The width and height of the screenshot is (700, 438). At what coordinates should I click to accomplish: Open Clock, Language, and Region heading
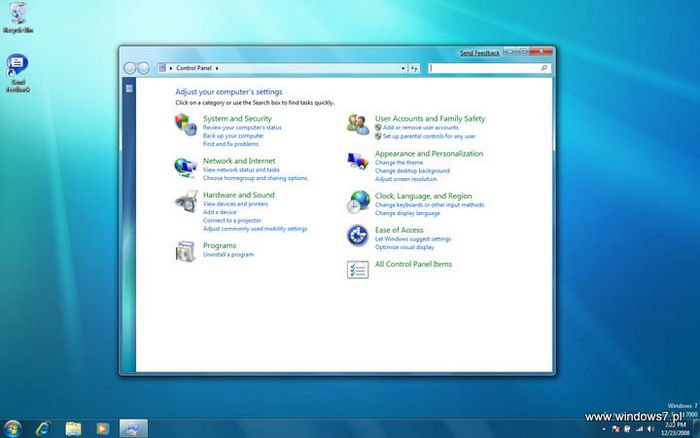pos(423,196)
